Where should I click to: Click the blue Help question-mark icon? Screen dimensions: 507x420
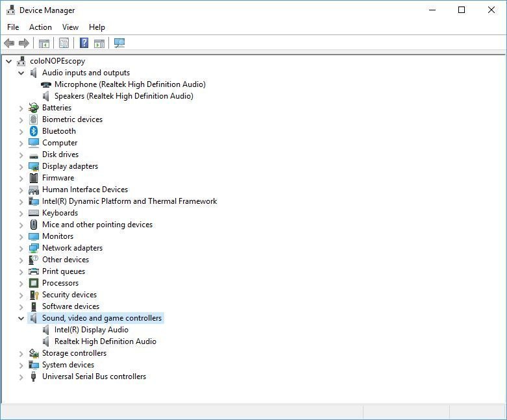[x=84, y=43]
